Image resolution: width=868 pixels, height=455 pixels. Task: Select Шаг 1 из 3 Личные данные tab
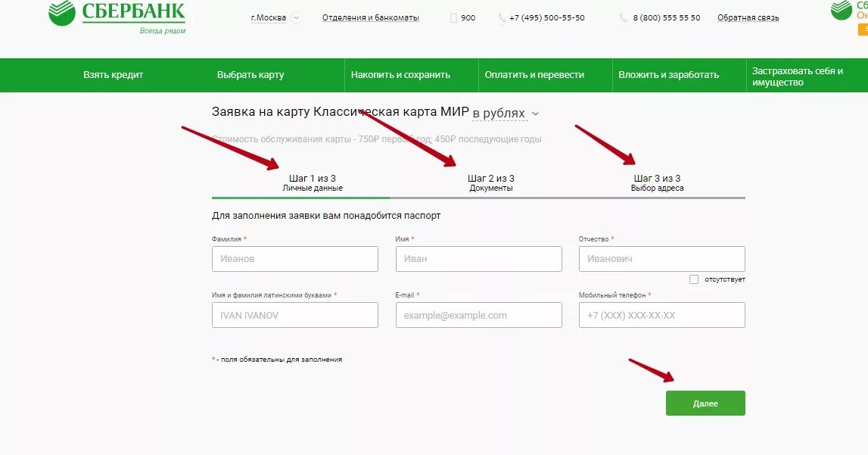click(313, 182)
